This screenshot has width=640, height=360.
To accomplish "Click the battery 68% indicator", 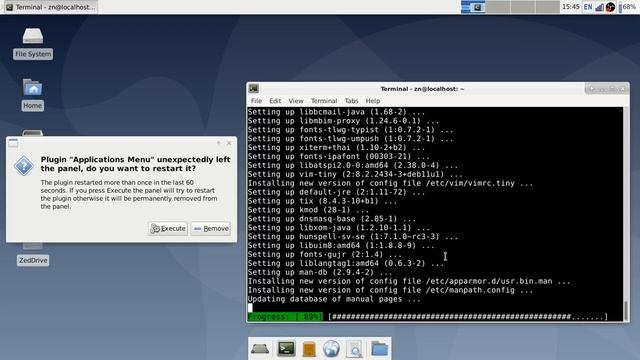I will click(628, 7).
